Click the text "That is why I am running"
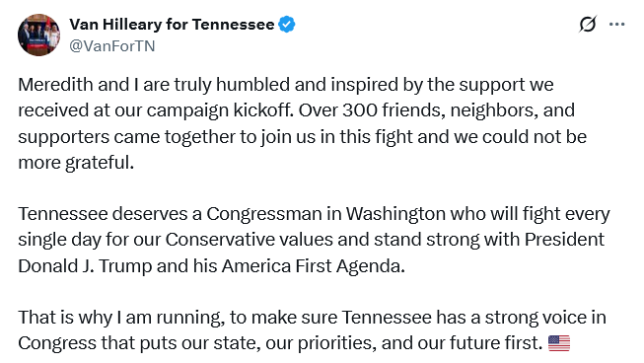The height and width of the screenshot is (363, 644). point(121,318)
